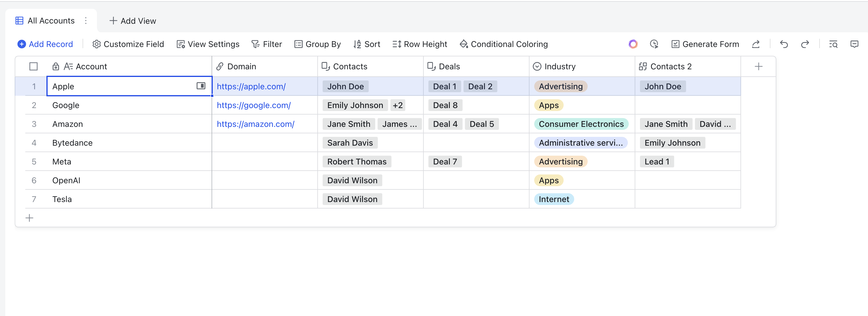Open Conditional Coloring settings
868x316 pixels.
[x=504, y=44]
